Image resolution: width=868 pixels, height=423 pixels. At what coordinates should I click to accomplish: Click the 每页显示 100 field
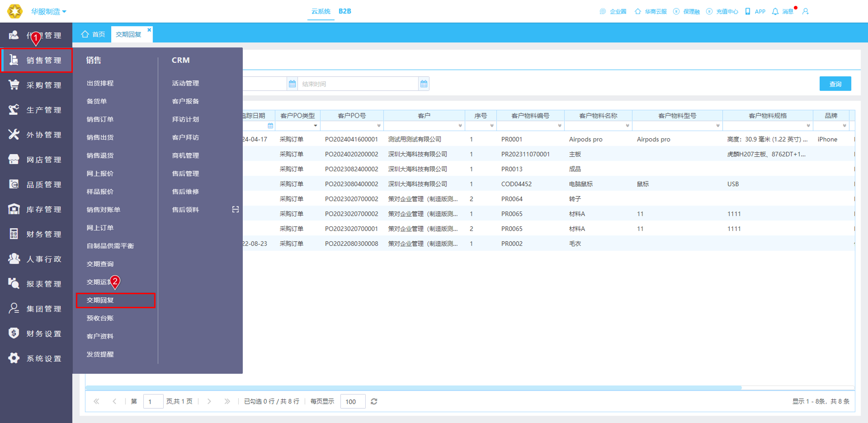coord(353,401)
